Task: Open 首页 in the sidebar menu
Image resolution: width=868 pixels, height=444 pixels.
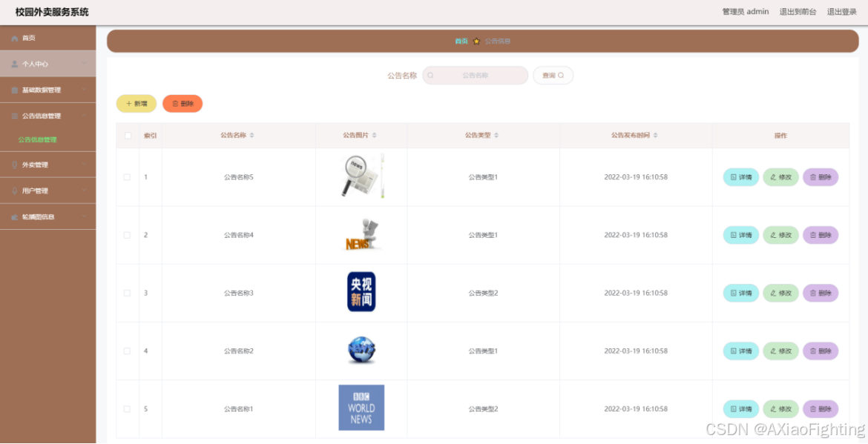Action: click(x=47, y=38)
